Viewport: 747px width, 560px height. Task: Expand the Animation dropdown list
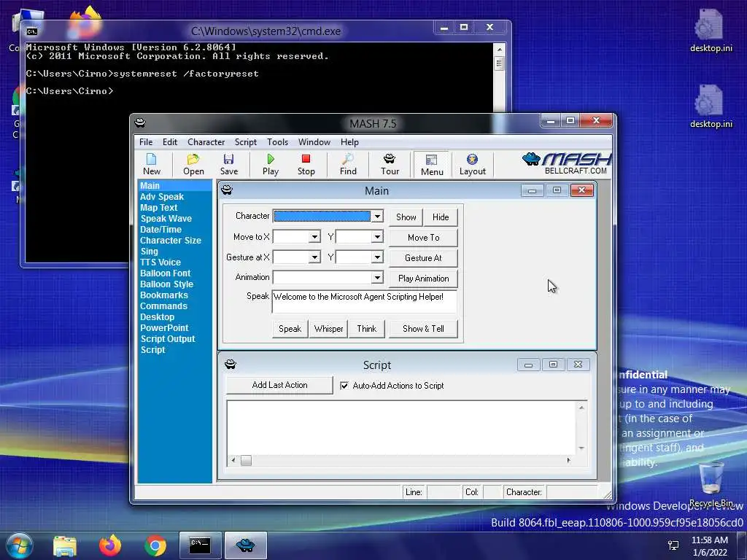tap(377, 277)
